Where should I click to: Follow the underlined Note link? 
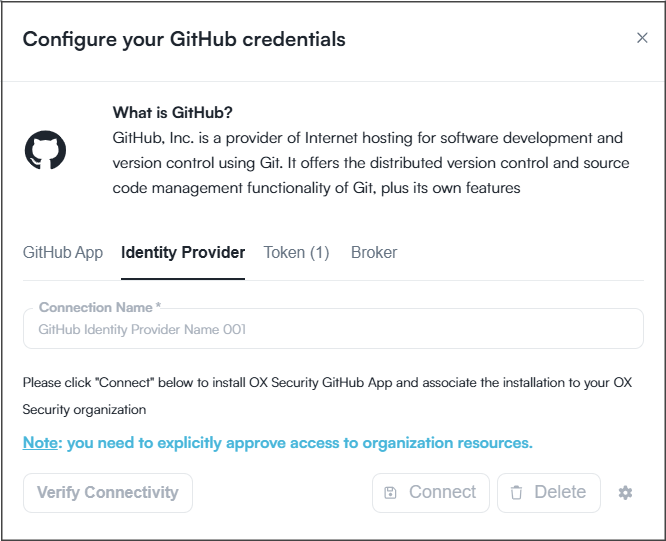click(x=40, y=443)
